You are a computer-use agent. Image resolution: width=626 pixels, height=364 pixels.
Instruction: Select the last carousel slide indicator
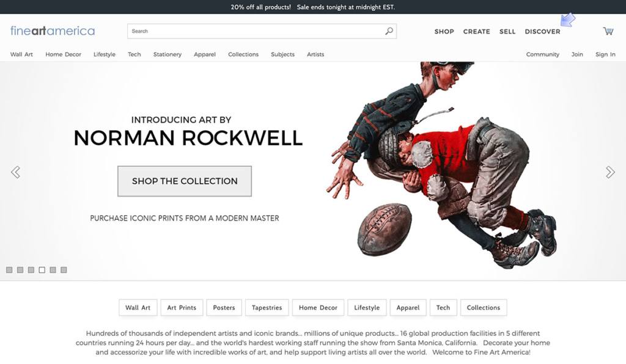tap(64, 270)
